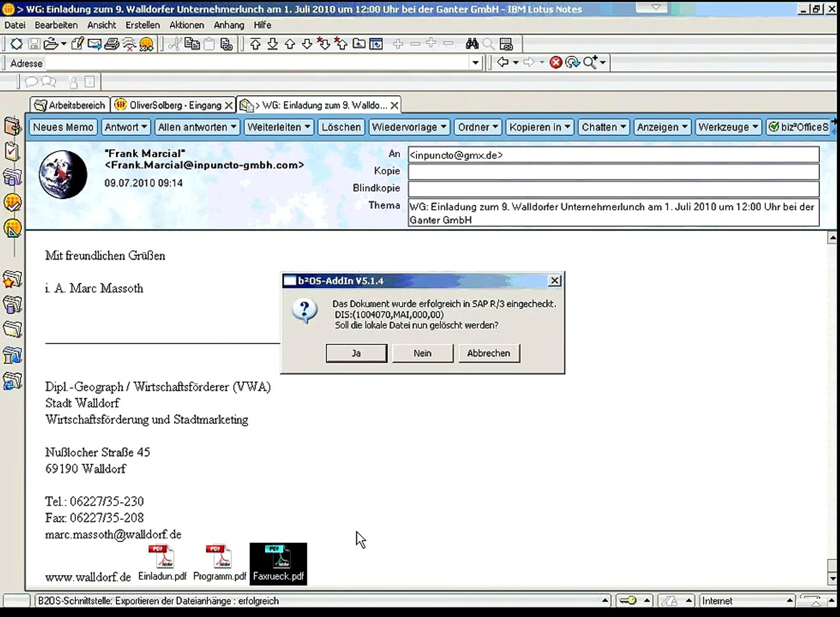Viewport: 840px width, 617px height.
Task: Click the Cut scissors icon
Action: click(175, 44)
